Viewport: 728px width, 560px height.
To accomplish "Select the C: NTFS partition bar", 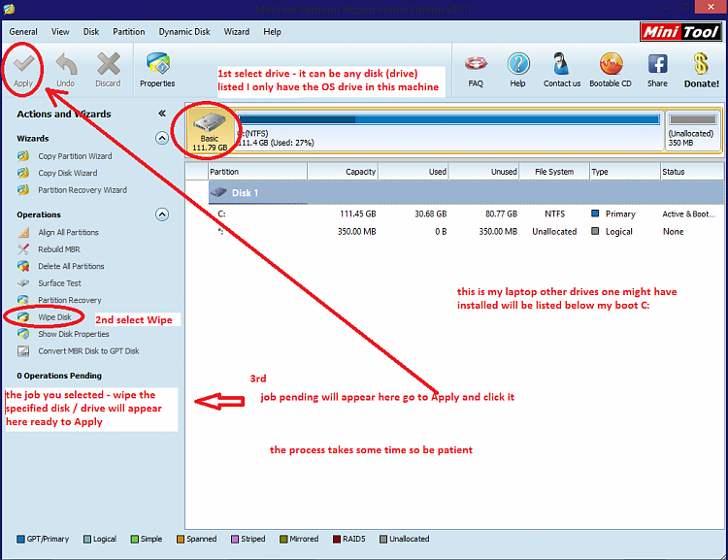I will tap(449, 130).
